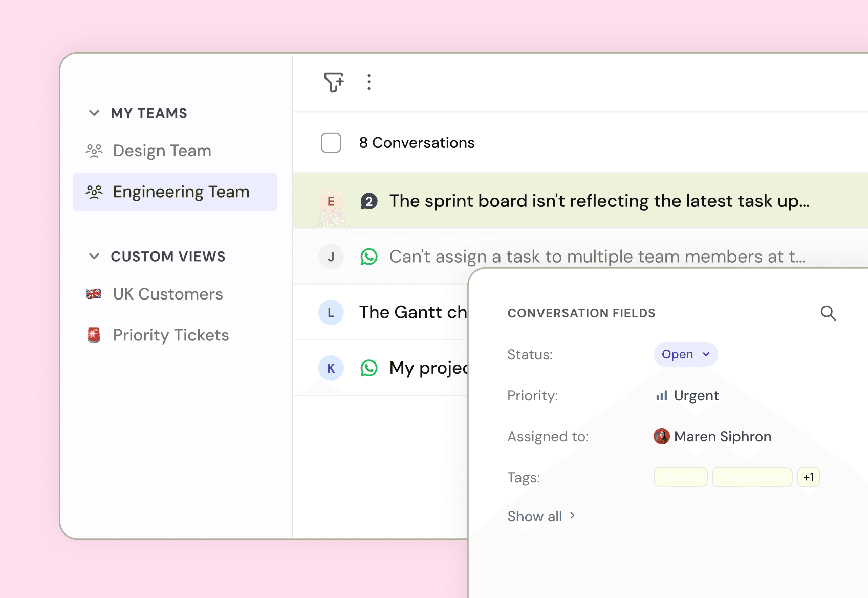Viewport: 868px width, 598px height.
Task: Open the search icon in Conversation Fields
Action: [829, 313]
